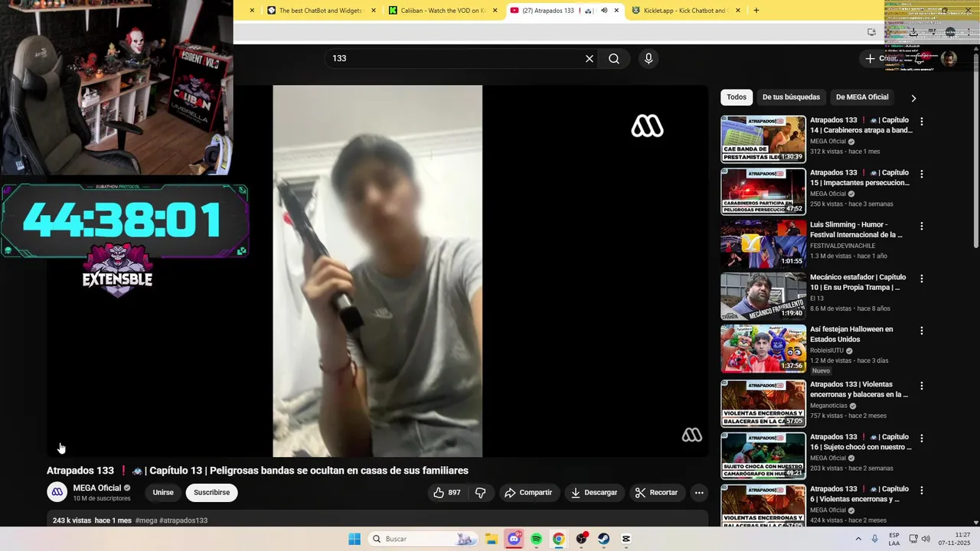This screenshot has width=980, height=551.
Task: Open options menu for the Capítulo 15 video
Action: (922, 174)
